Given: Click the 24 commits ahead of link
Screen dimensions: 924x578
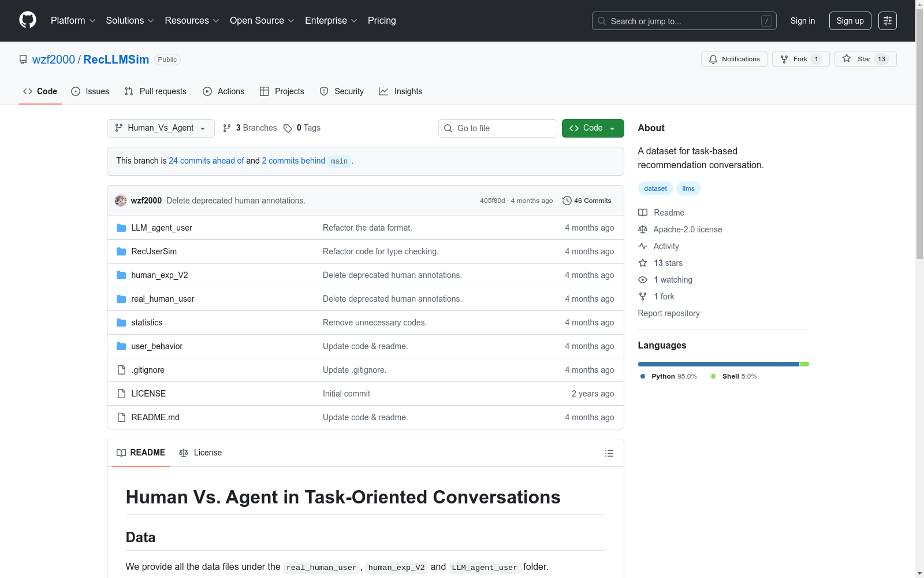Looking at the screenshot, I should [206, 161].
